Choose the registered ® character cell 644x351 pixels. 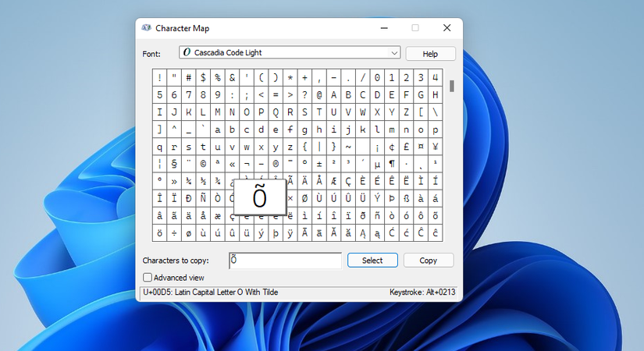276,164
